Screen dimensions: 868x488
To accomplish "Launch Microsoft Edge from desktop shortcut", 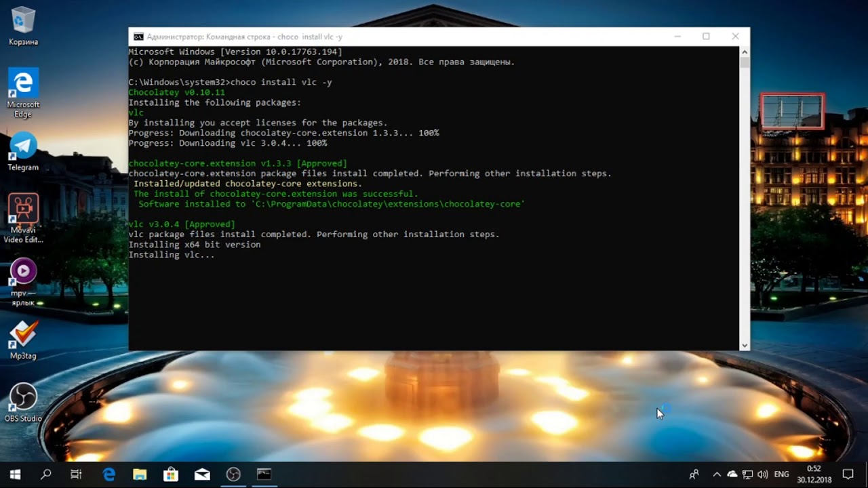I will 23,93.
